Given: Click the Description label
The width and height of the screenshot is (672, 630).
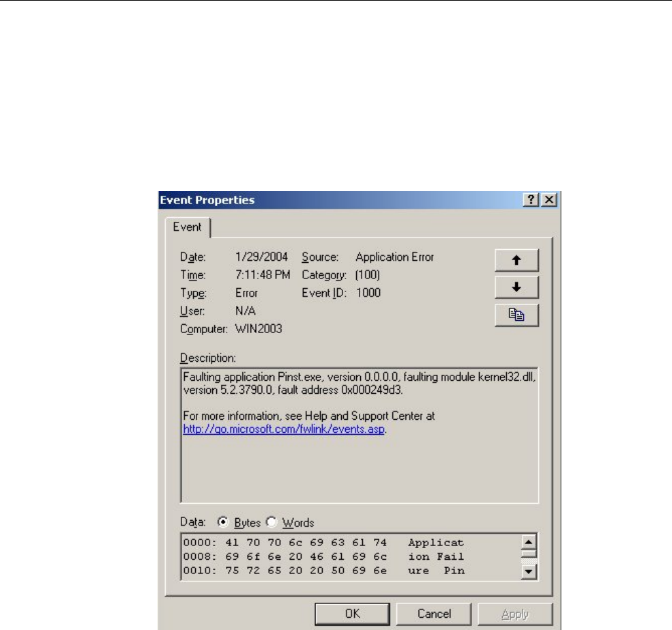Looking at the screenshot, I should click(208, 358).
